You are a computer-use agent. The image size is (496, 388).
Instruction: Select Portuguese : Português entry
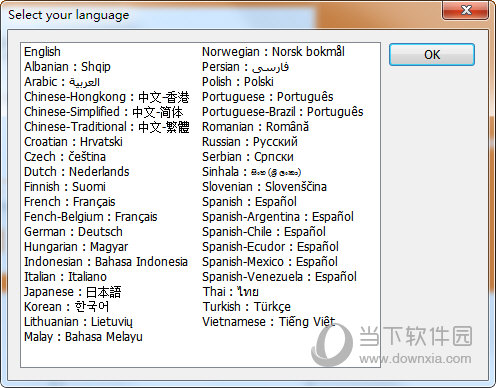268,97
